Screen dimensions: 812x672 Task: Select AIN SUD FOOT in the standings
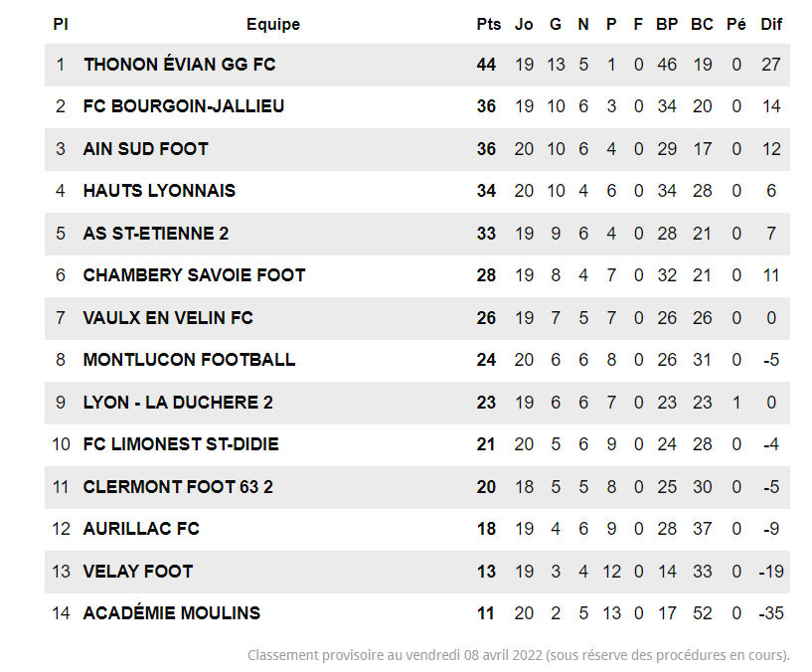coord(145,149)
